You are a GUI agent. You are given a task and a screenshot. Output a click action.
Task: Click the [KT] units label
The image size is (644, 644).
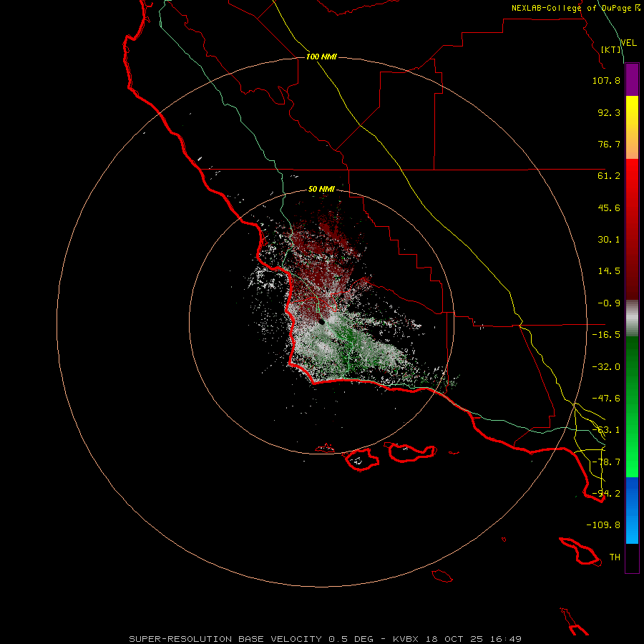pyautogui.click(x=611, y=49)
